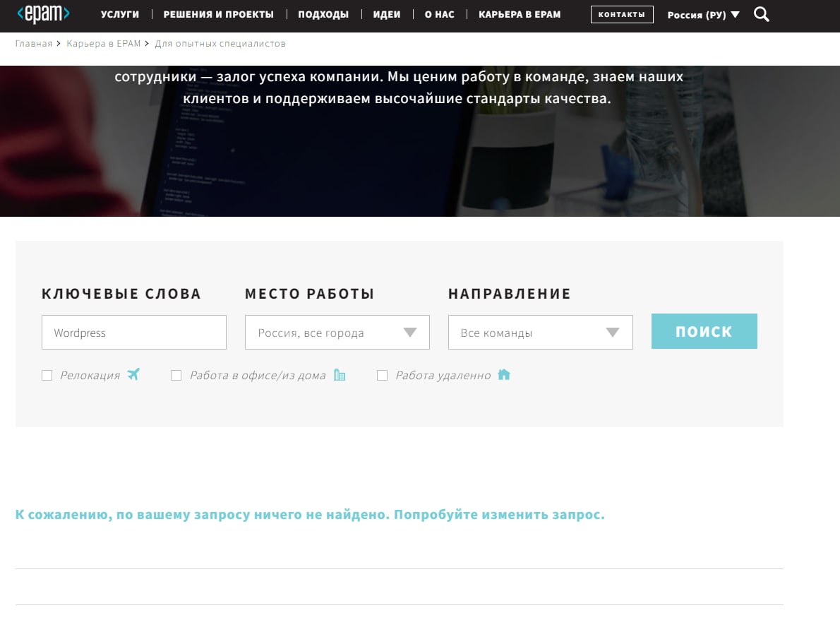Click the office building icon
This screenshot has width=840, height=620.
340,374
